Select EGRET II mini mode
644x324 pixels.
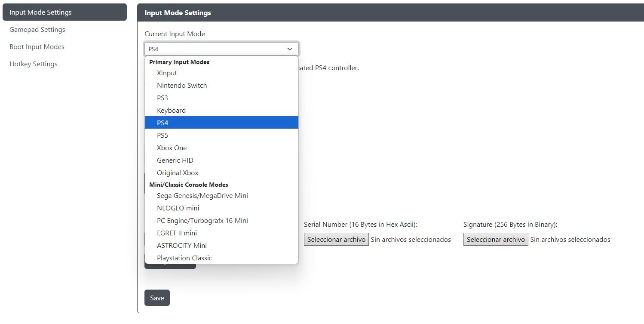(x=221, y=233)
